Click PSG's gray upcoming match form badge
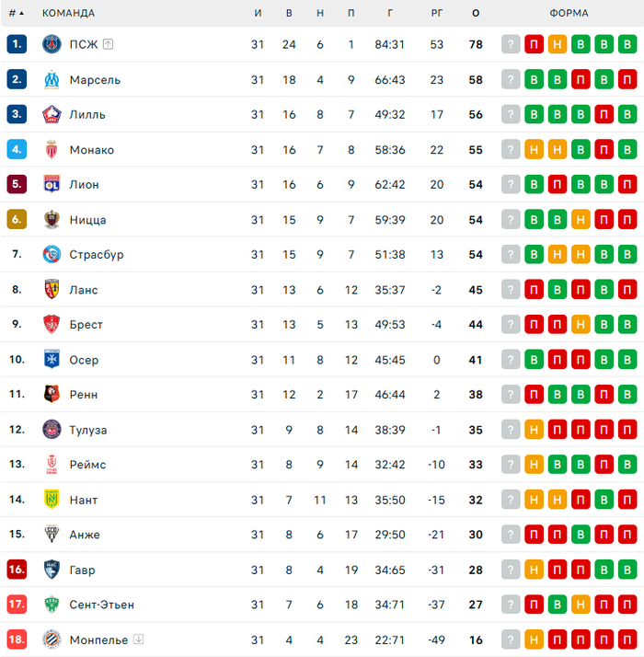 [x=511, y=44]
